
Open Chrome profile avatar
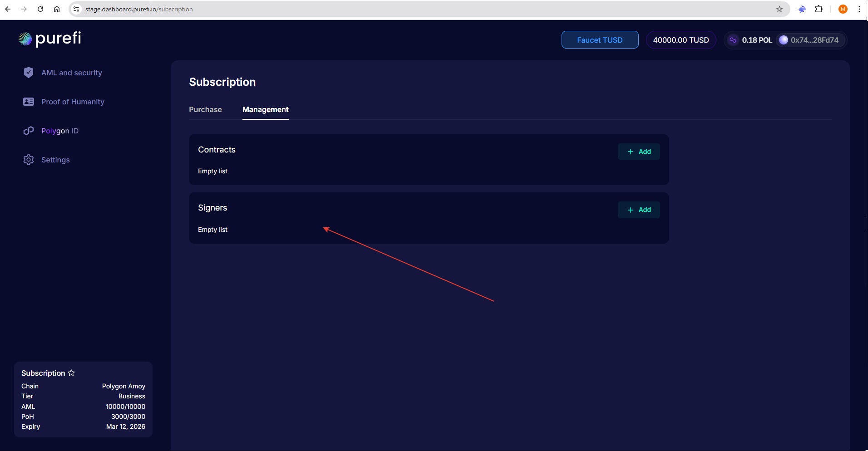point(843,9)
